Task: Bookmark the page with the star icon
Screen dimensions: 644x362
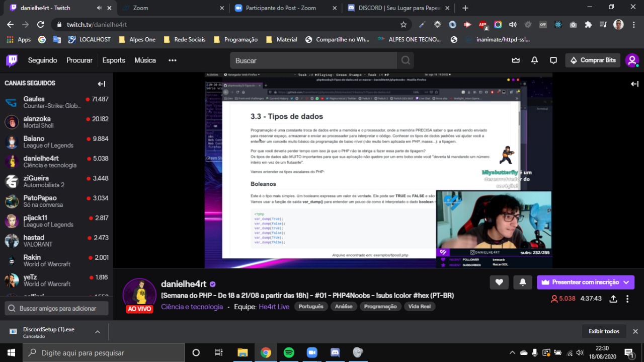Action: click(x=403, y=24)
